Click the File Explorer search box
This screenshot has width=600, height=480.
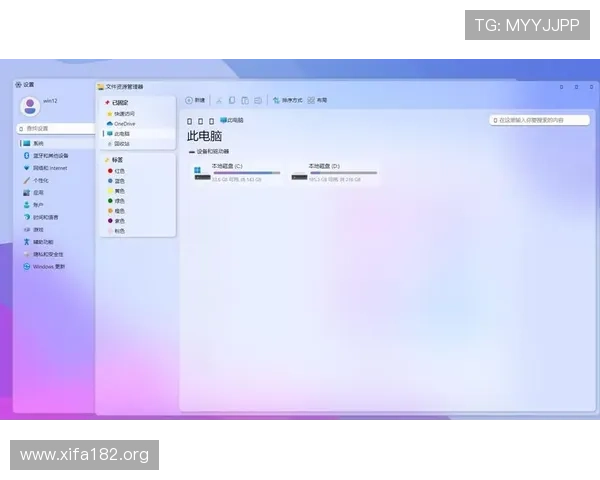tap(540, 120)
